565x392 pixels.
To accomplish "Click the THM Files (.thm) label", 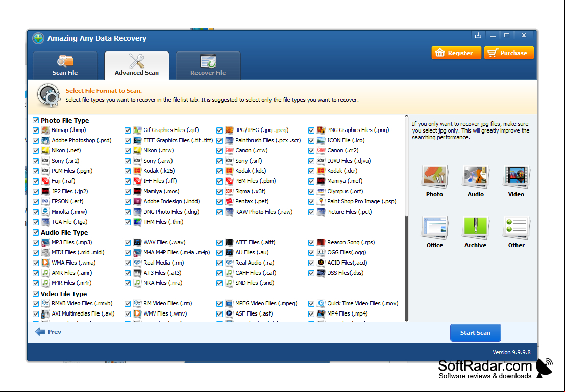I will 163,222.
